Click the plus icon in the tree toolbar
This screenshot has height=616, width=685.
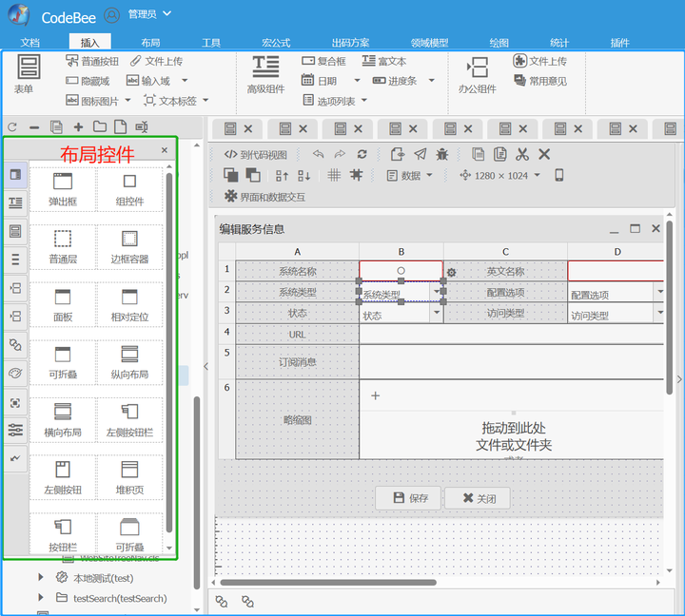click(x=78, y=127)
